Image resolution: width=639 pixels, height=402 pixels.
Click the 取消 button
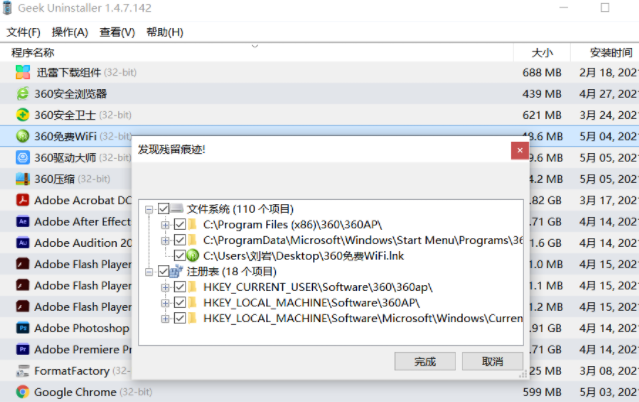[x=492, y=361]
